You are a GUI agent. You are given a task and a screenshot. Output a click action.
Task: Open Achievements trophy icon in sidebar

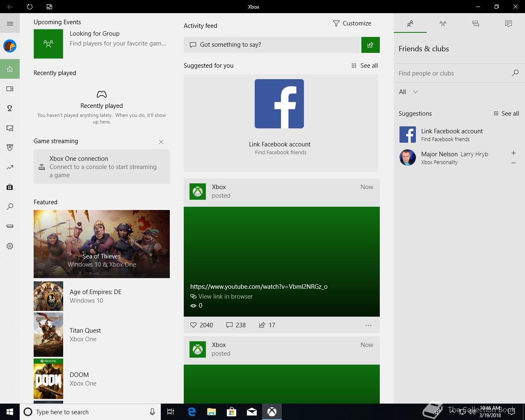(10, 108)
